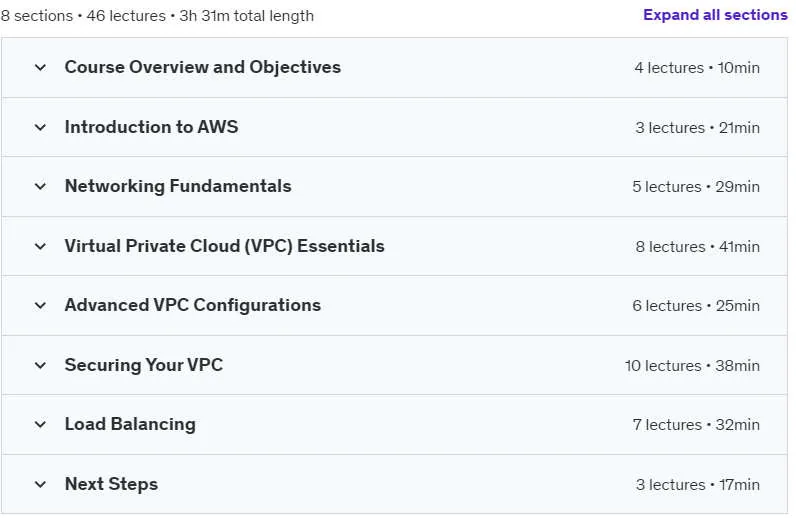Select Virtual Private Cloud (VPC) Essentials heading
This screenshot has height=518, width=796.
point(224,246)
